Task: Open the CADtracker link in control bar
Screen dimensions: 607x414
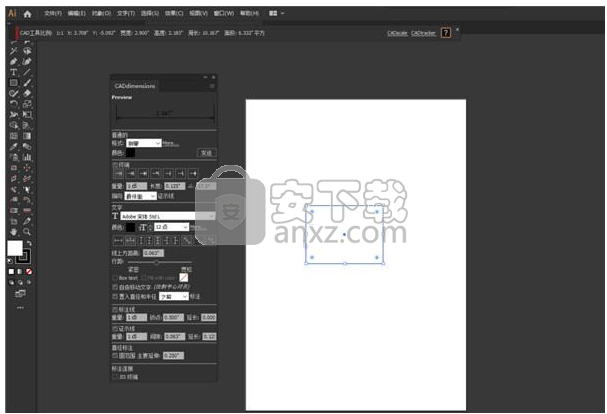Action: (424, 33)
